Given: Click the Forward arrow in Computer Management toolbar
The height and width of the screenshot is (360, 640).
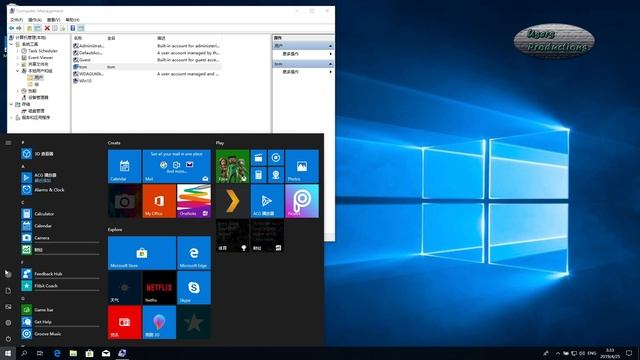Looking at the screenshot, I should (x=19, y=28).
